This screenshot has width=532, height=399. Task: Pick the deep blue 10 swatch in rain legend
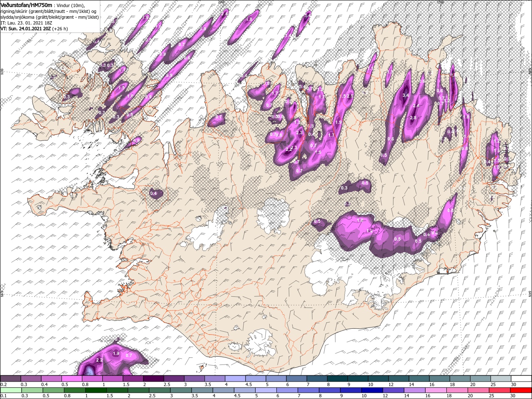point(372,390)
